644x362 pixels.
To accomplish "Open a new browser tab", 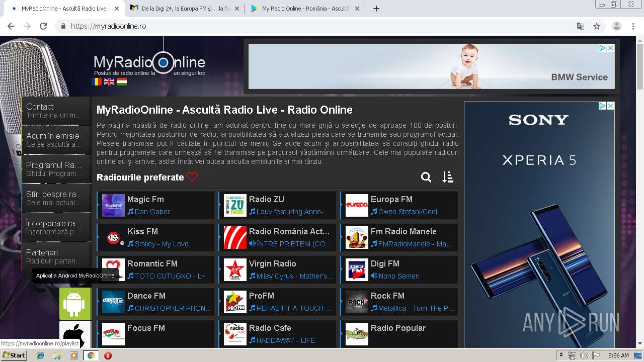I will 376,9.
